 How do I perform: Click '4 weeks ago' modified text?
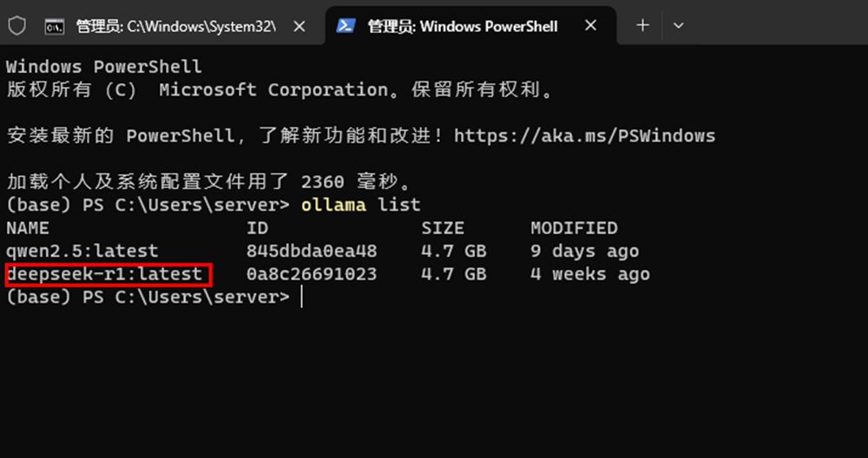[589, 275]
